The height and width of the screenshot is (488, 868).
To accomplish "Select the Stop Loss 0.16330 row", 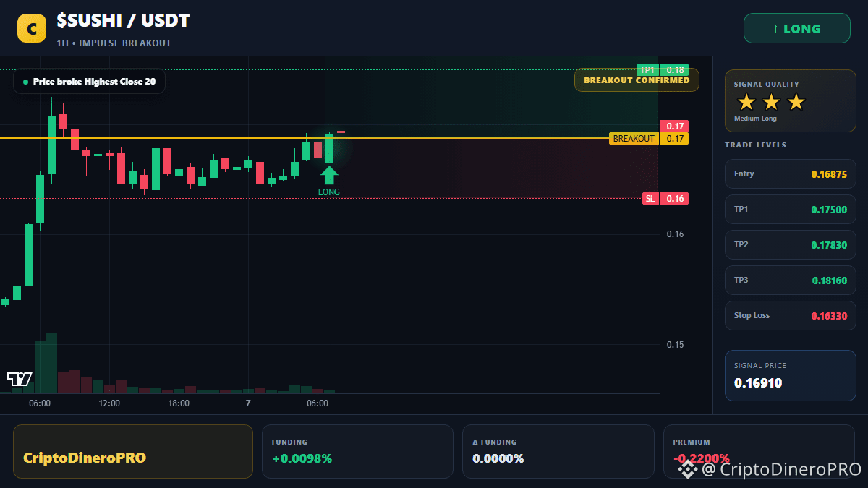I will pos(791,316).
